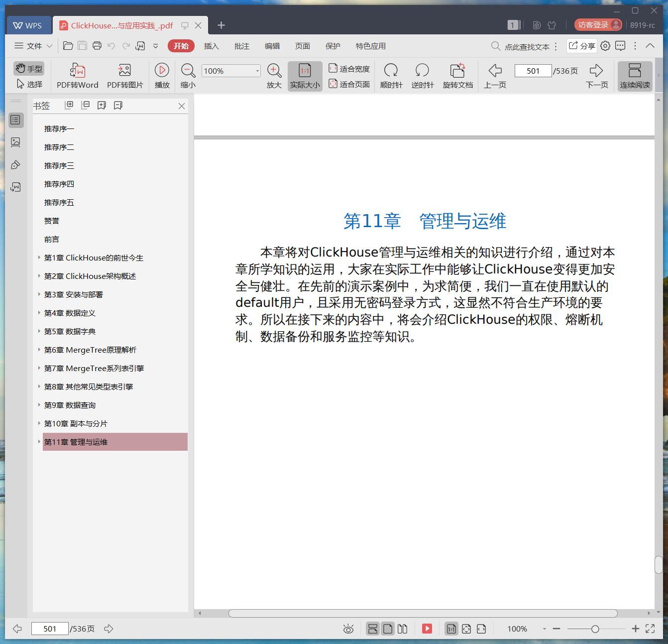Expand all bookmarks icon

tap(69, 105)
